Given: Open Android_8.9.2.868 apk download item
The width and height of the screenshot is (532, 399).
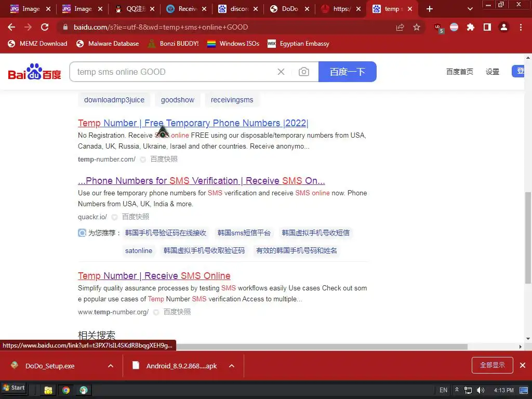Looking at the screenshot, I should (181, 366).
